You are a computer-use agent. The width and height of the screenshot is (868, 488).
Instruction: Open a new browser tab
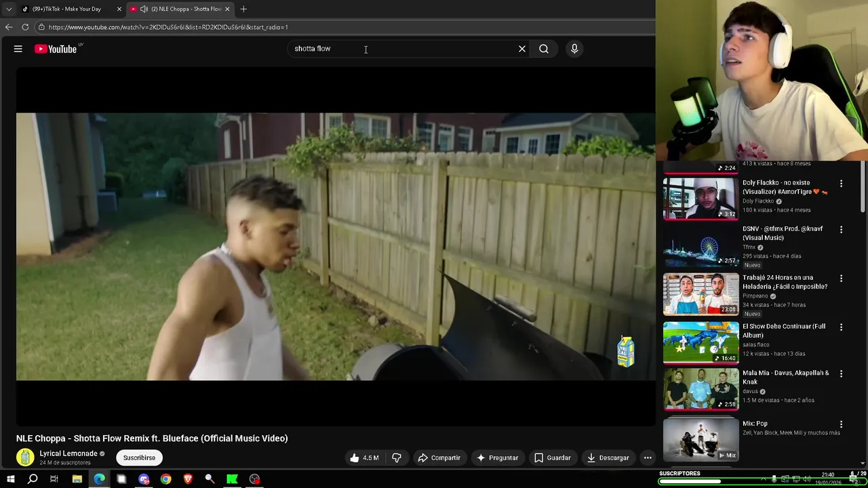pyautogui.click(x=243, y=9)
